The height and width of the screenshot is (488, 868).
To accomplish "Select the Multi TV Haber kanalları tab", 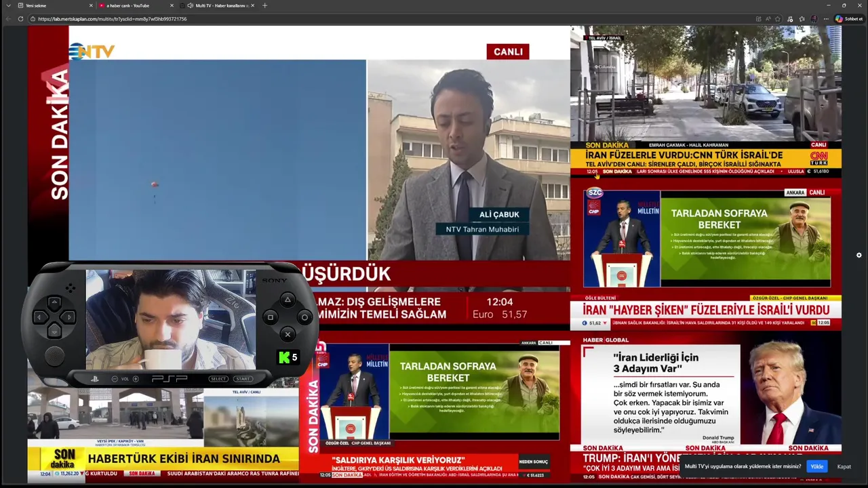I will pyautogui.click(x=218, y=5).
